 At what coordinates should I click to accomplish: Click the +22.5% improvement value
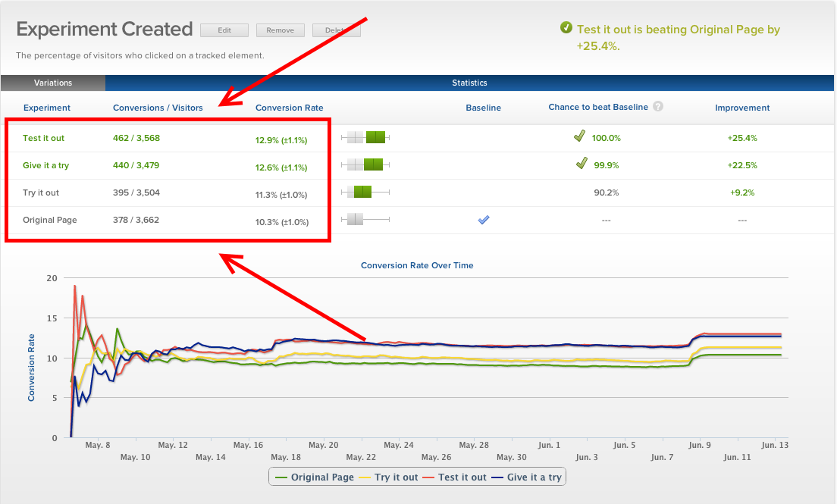point(742,165)
